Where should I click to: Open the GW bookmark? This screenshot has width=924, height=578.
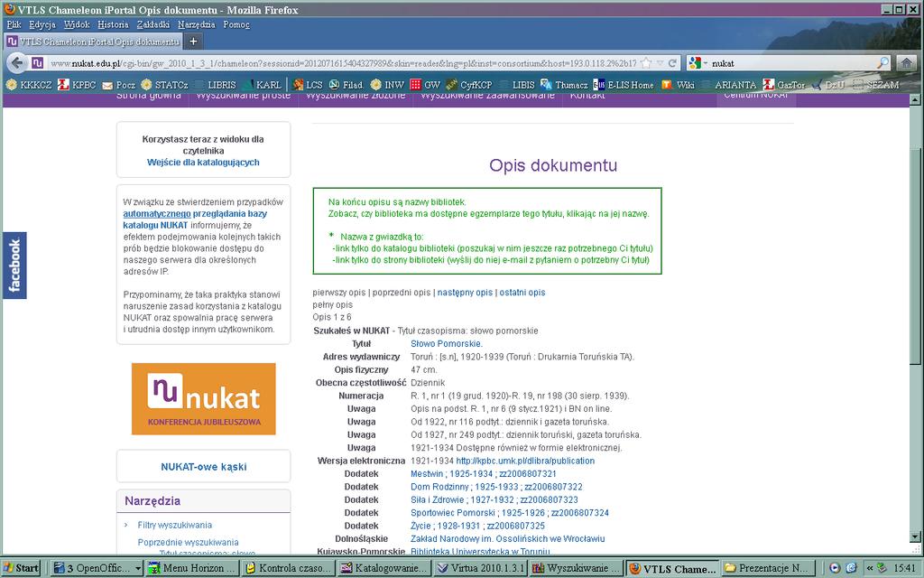426,85
